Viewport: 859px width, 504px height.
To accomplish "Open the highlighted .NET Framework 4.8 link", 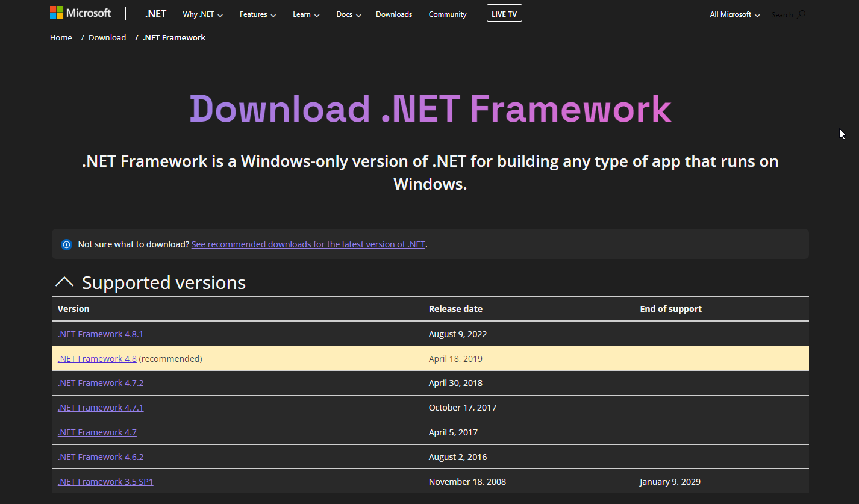I will click(97, 358).
